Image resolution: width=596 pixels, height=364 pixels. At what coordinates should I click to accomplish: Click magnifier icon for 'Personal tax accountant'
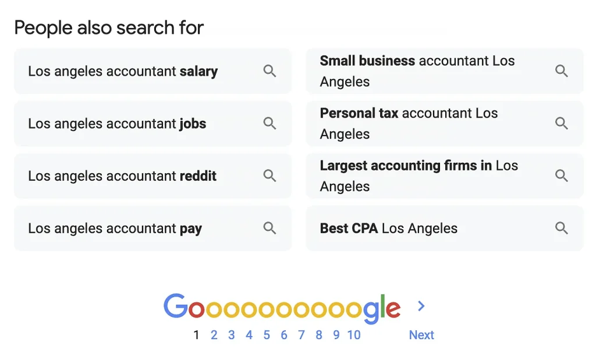coord(561,123)
